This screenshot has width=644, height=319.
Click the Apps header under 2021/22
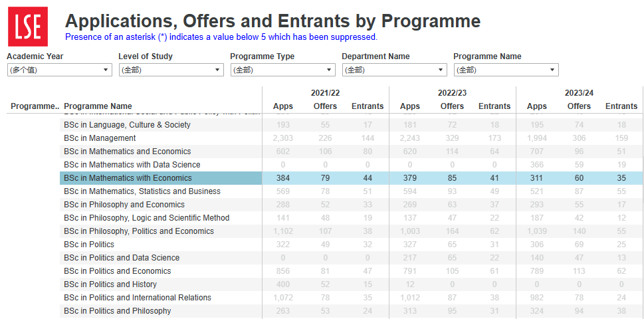(x=283, y=106)
